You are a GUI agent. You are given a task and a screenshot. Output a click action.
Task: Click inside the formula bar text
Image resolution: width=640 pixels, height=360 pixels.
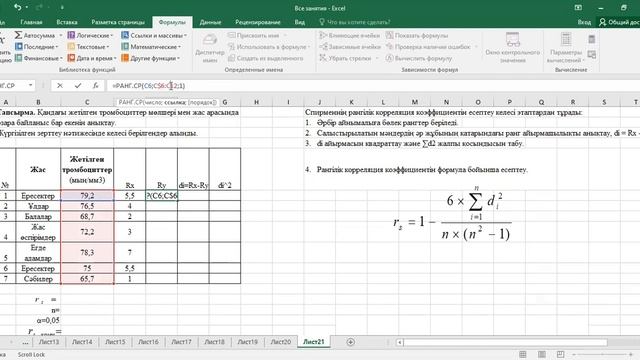tap(149, 86)
